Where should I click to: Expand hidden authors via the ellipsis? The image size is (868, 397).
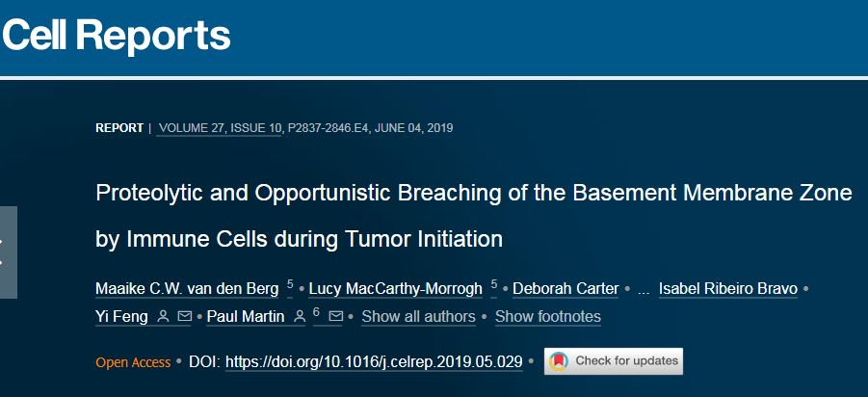644,288
